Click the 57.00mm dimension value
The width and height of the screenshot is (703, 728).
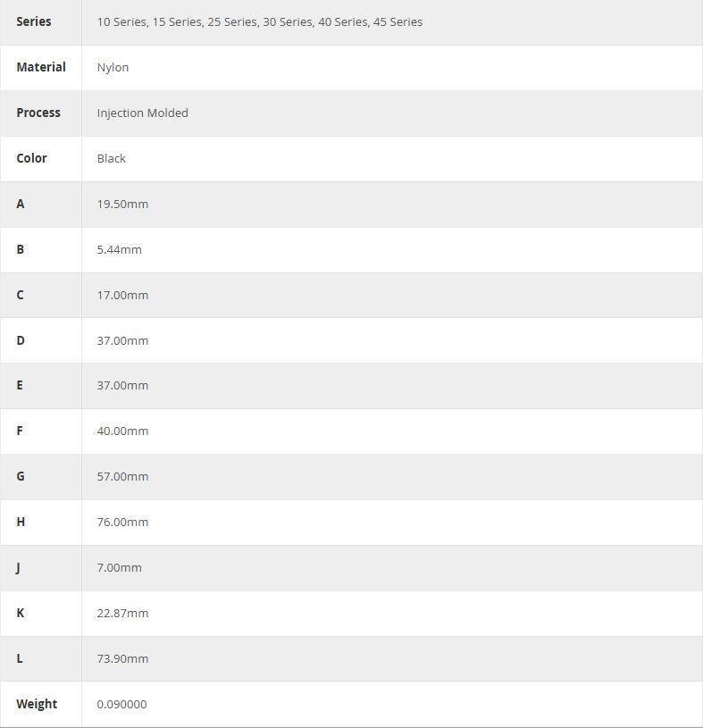click(x=122, y=476)
